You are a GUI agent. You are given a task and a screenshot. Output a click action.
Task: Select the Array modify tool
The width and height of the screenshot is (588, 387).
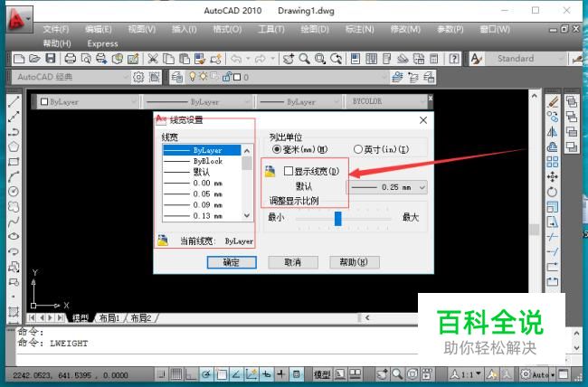point(553,162)
